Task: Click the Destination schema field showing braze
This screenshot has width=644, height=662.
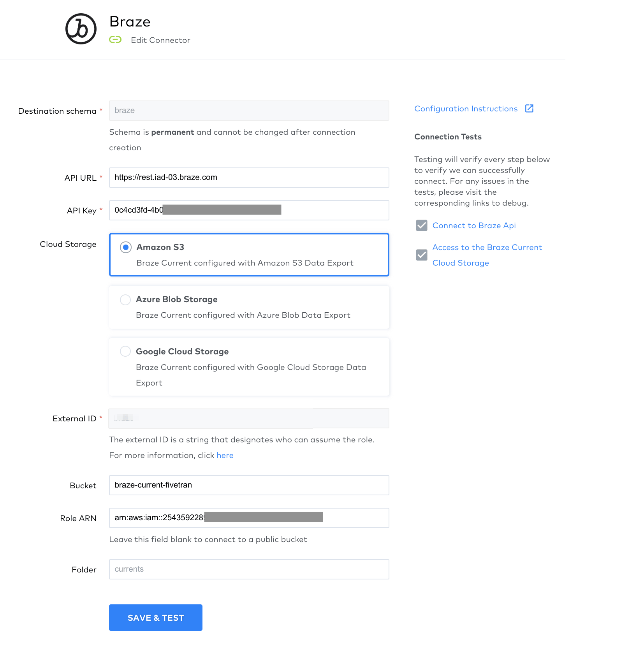Action: (x=249, y=111)
